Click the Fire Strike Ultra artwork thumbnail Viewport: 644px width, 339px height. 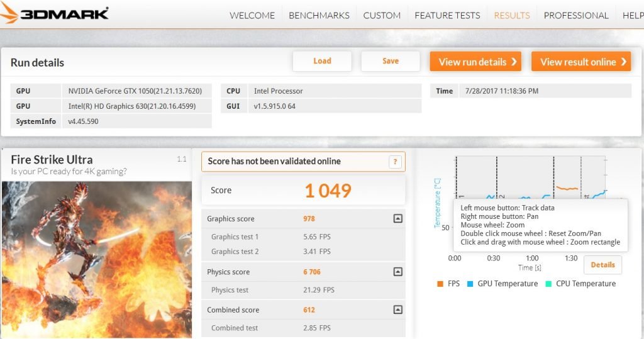click(97, 260)
